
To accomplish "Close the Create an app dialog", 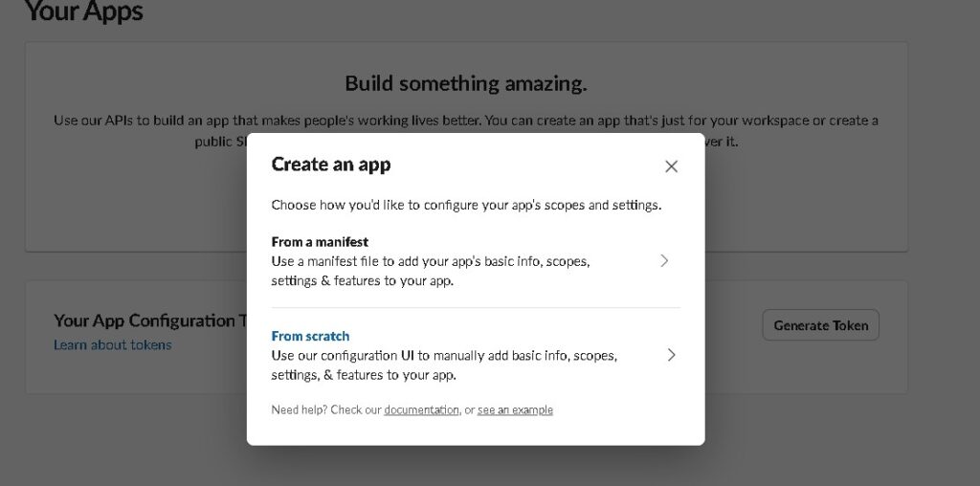I will click(x=671, y=166).
